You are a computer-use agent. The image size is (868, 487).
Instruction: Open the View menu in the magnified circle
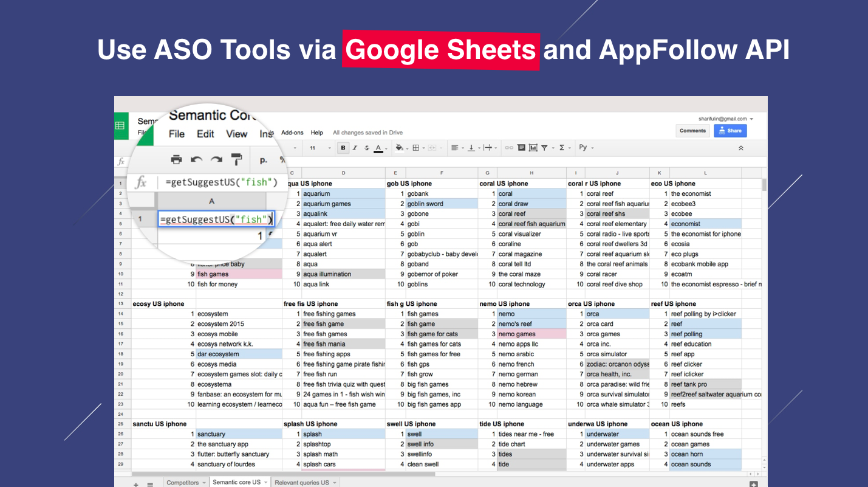pos(237,134)
